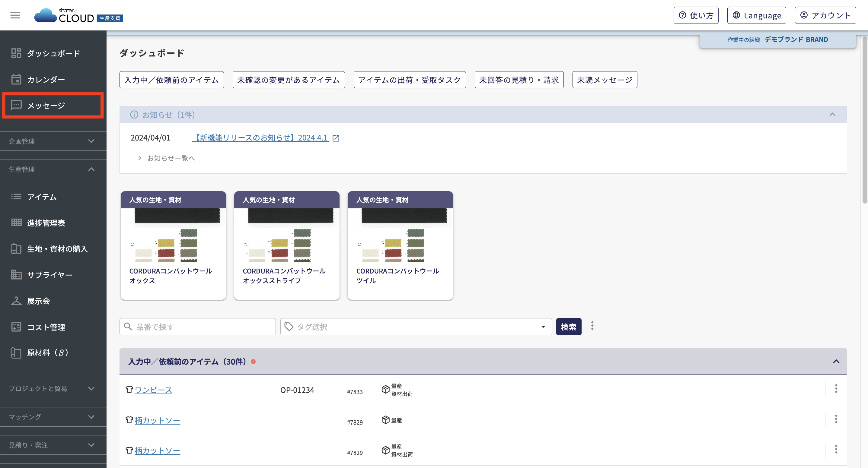868x468 pixels.
Task: Open ダッシュボード in the sidebar
Action: point(53,53)
